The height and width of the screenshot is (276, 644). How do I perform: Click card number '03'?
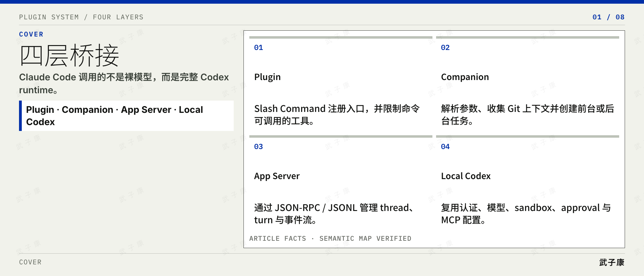click(x=259, y=147)
